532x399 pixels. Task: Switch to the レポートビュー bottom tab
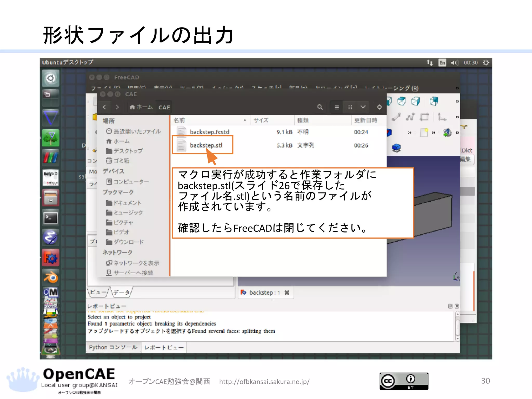tap(164, 348)
